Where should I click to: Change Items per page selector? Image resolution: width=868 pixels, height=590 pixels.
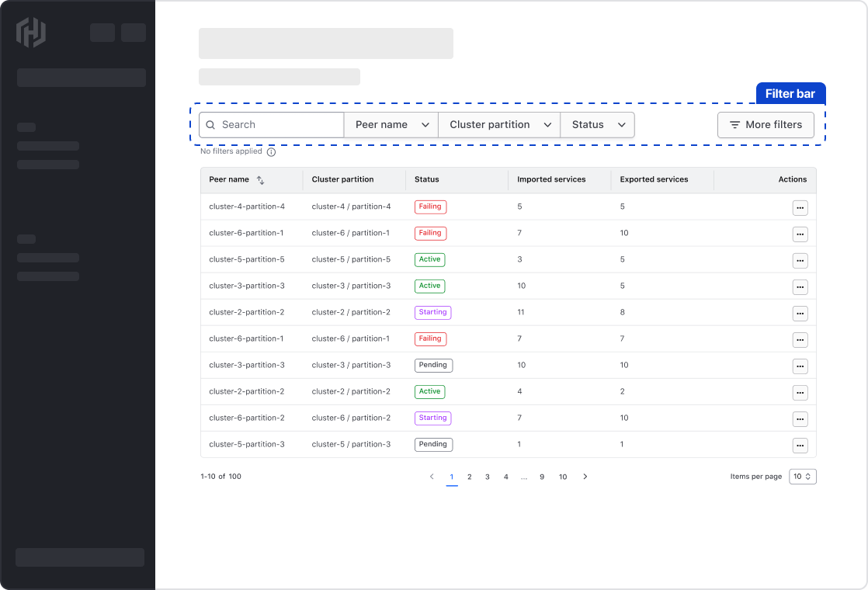click(x=803, y=477)
